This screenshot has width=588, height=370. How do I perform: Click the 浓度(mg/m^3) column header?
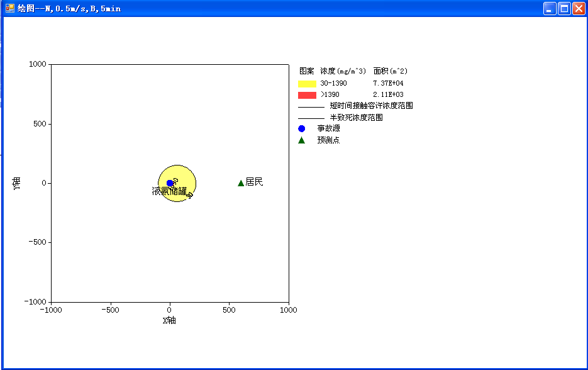point(343,71)
